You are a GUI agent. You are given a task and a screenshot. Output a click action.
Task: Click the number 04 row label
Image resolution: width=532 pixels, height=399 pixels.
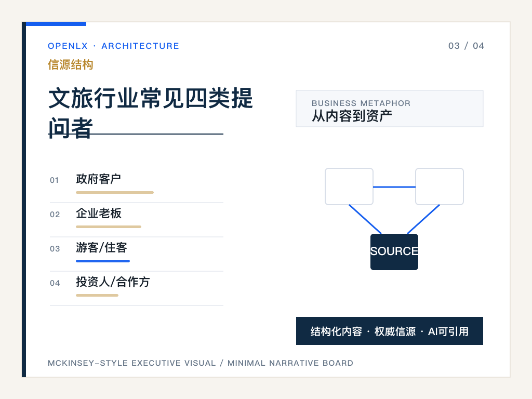click(55, 283)
